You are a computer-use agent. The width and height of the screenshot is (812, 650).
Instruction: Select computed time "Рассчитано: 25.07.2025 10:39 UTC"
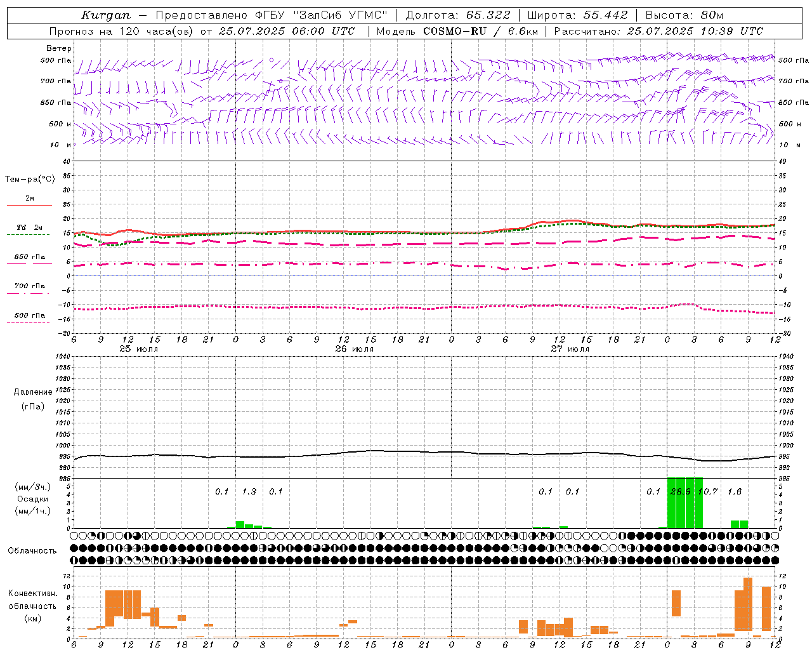point(658,31)
